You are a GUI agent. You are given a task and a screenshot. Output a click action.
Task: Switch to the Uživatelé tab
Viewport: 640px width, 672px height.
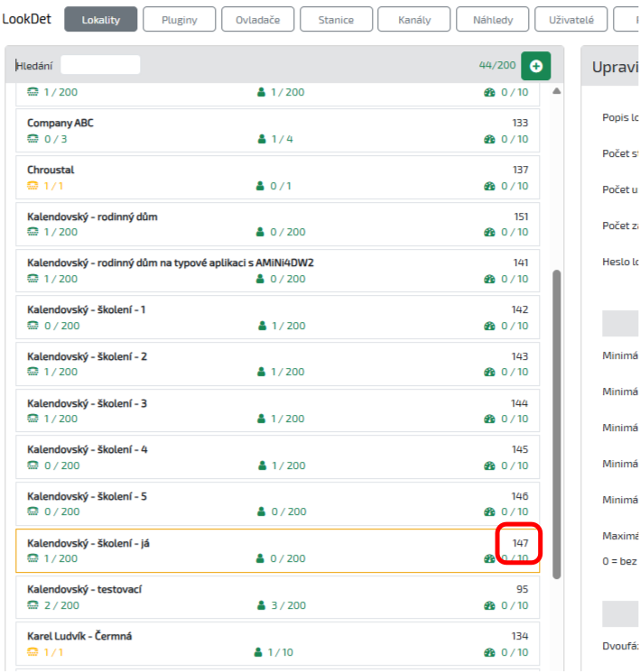[x=571, y=20]
